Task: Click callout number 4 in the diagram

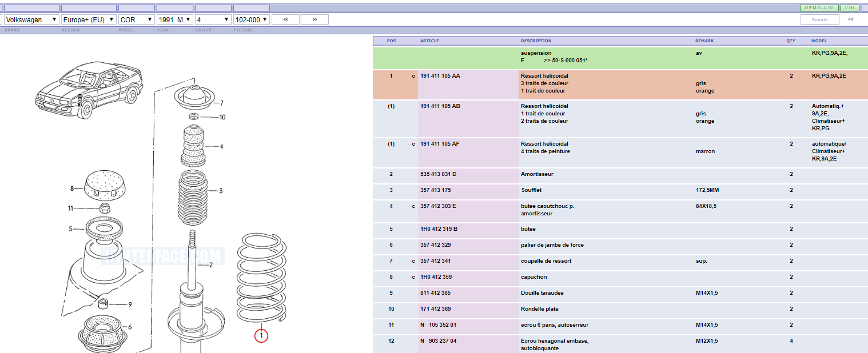Action: pyautogui.click(x=221, y=146)
